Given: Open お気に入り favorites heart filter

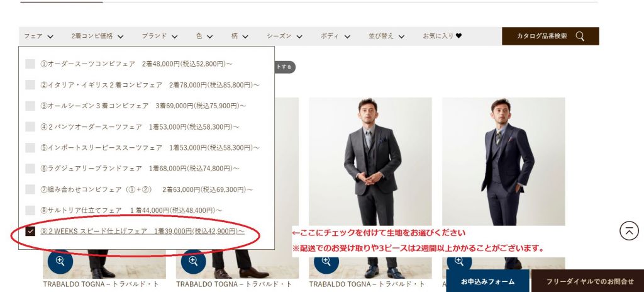Looking at the screenshot, I should tap(442, 36).
